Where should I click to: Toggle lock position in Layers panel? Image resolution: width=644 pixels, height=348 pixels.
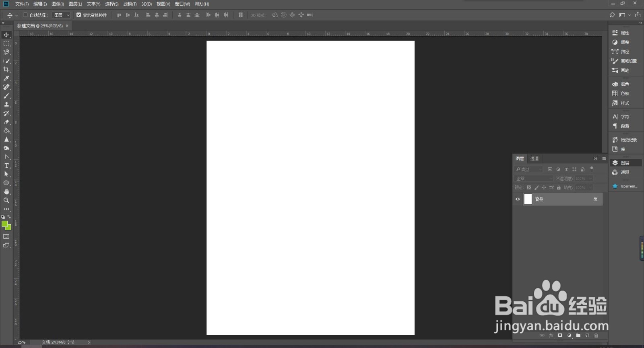click(x=544, y=187)
